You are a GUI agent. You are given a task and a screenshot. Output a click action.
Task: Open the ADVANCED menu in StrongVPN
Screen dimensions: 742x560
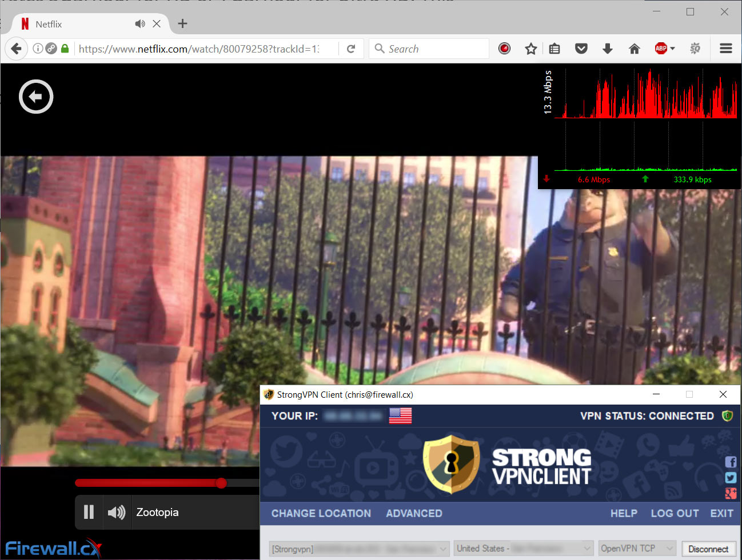(x=414, y=513)
